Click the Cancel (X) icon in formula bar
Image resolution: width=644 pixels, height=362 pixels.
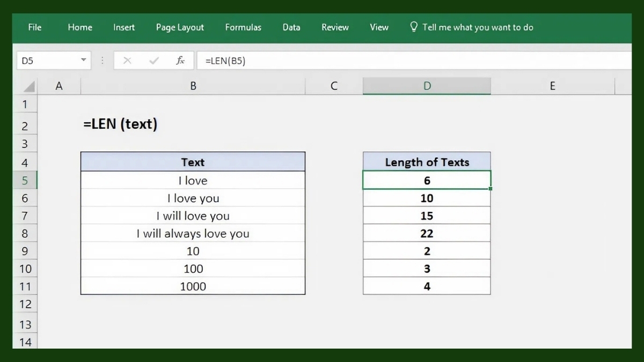127,61
